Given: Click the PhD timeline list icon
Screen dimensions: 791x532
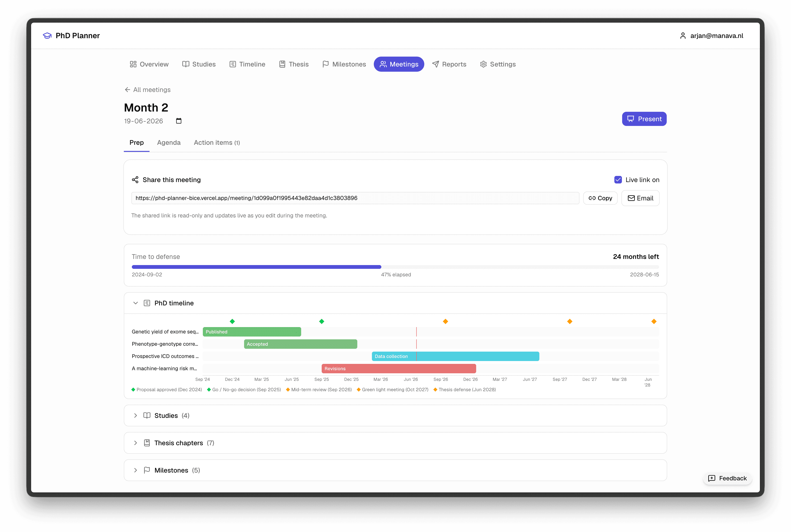Looking at the screenshot, I should [147, 303].
